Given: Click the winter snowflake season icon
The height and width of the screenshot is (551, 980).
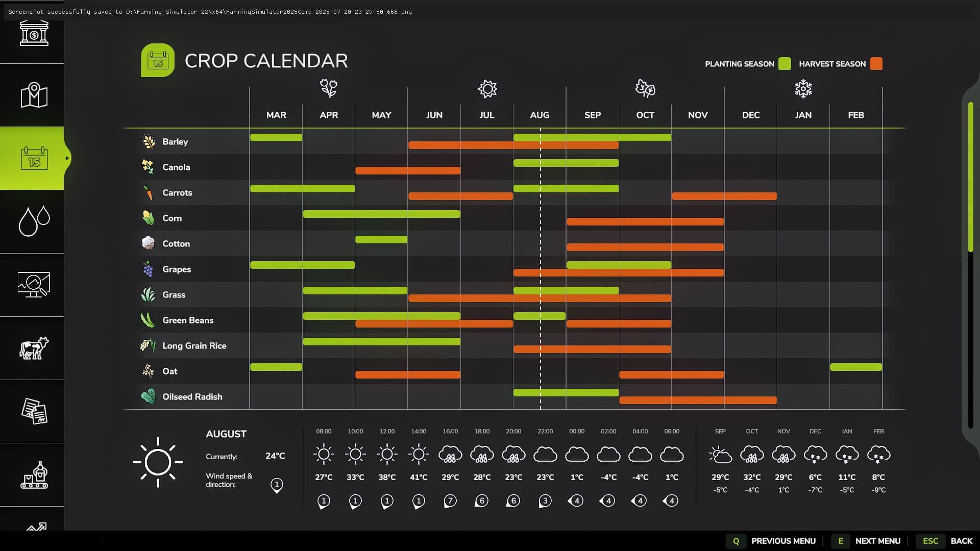Looking at the screenshot, I should (803, 89).
